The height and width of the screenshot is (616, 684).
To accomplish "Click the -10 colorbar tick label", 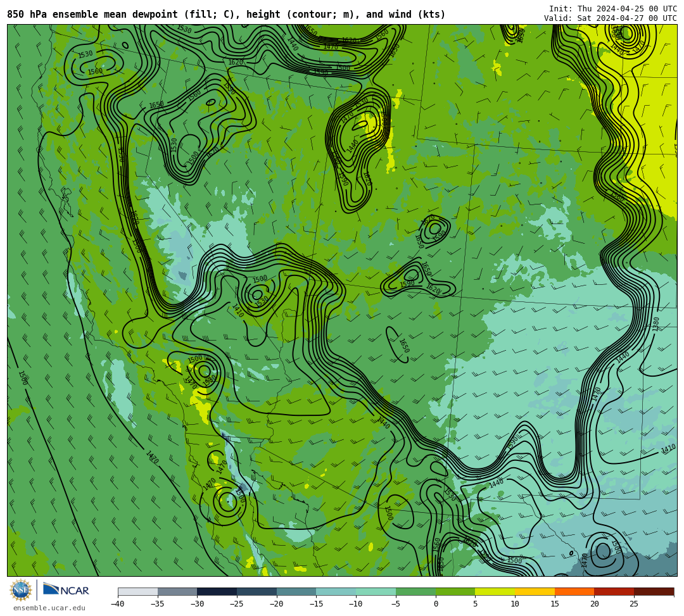I will [x=356, y=604].
